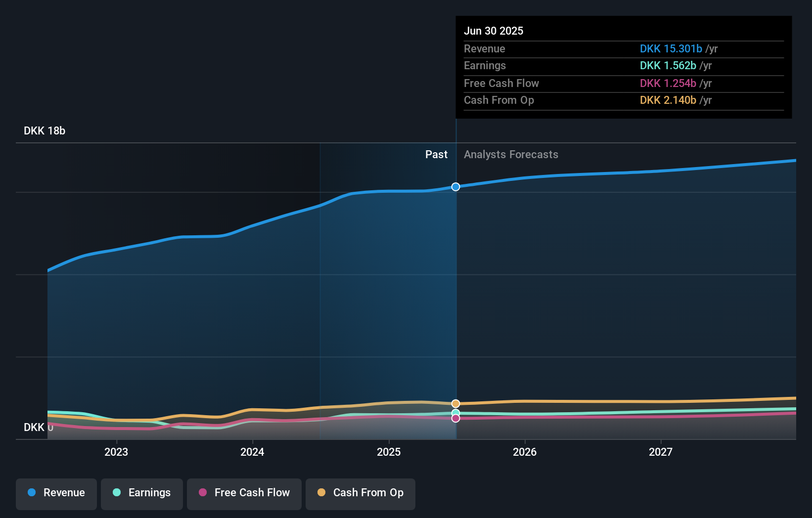Select the 2026 label on the timeline
This screenshot has width=812, height=518.
[x=525, y=452]
